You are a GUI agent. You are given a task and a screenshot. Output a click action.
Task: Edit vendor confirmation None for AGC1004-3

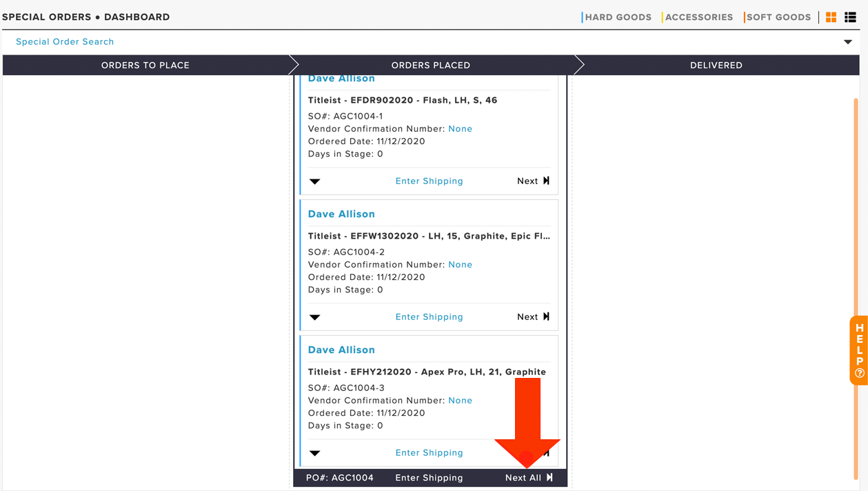460,401
